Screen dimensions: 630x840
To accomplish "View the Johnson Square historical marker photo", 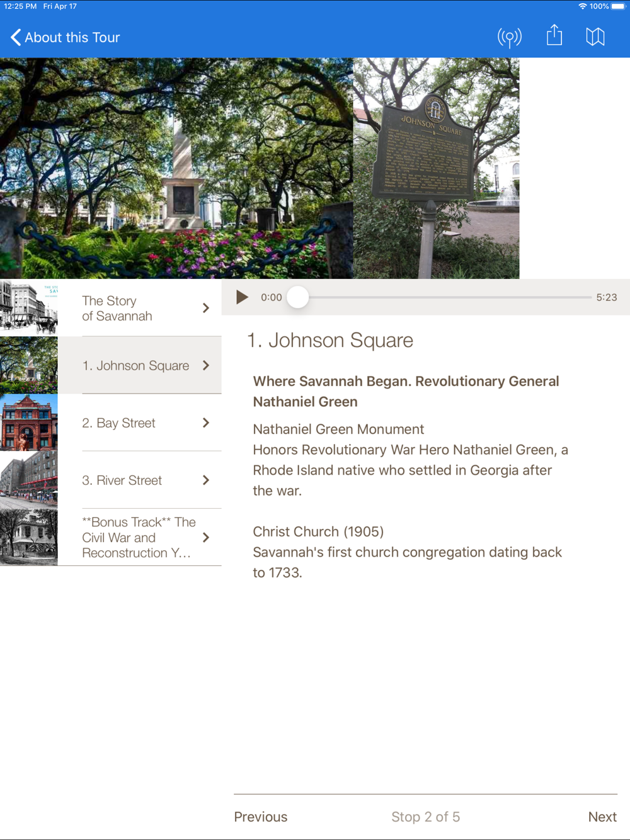I will [436, 168].
